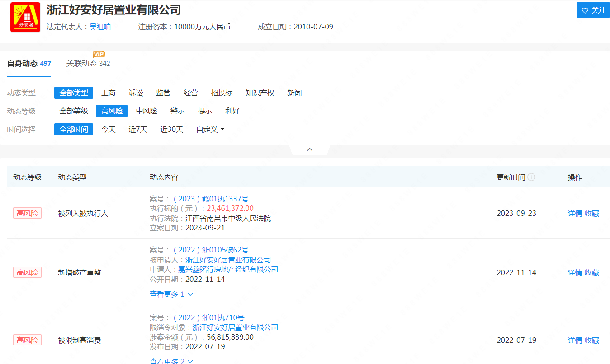Open legal representative 吴祖响 link
Image resolution: width=610 pixels, height=364 pixels.
coord(100,27)
